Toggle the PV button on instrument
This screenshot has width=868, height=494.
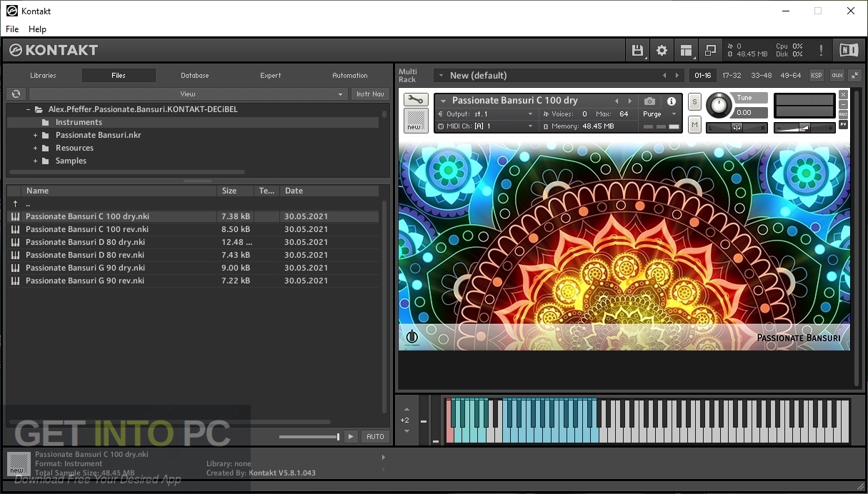[x=843, y=124]
